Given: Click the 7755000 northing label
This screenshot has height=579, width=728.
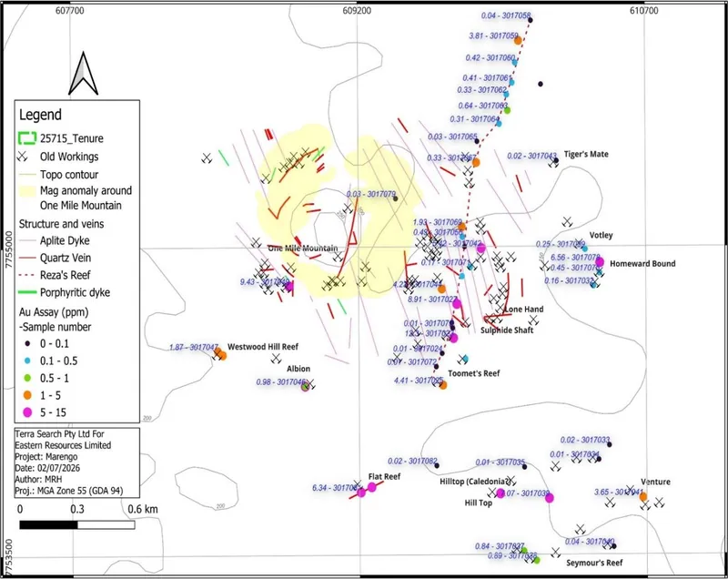Looking at the screenshot, I should pyautogui.click(x=9, y=249).
